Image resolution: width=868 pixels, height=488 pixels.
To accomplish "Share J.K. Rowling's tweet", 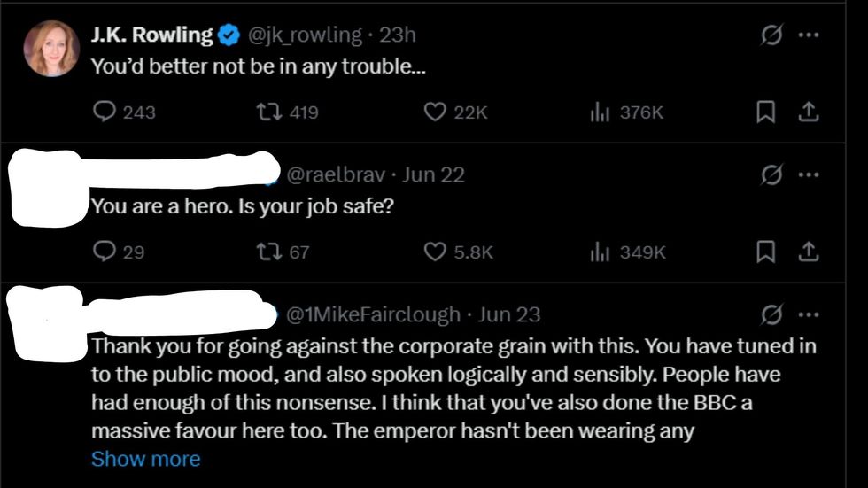I will 808,112.
